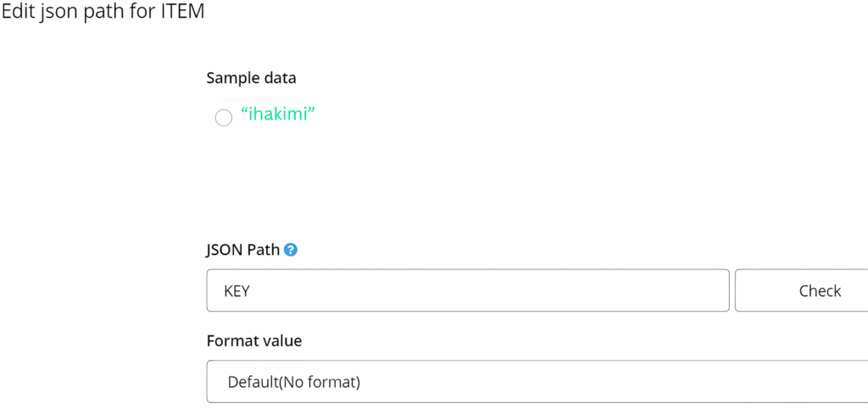Click into the JSON Path input field
This screenshot has height=409, width=868.
click(x=467, y=290)
